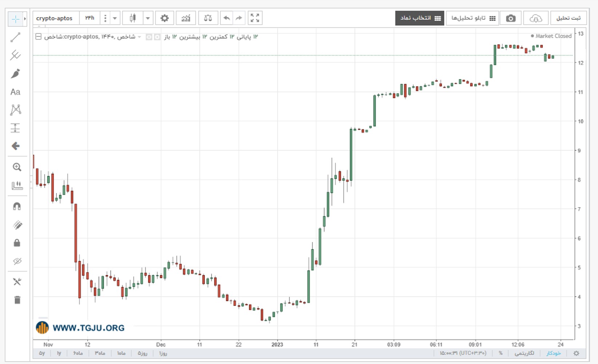The image size is (598, 364).
Task: Click the cloud save icon
Action: pos(535,18)
